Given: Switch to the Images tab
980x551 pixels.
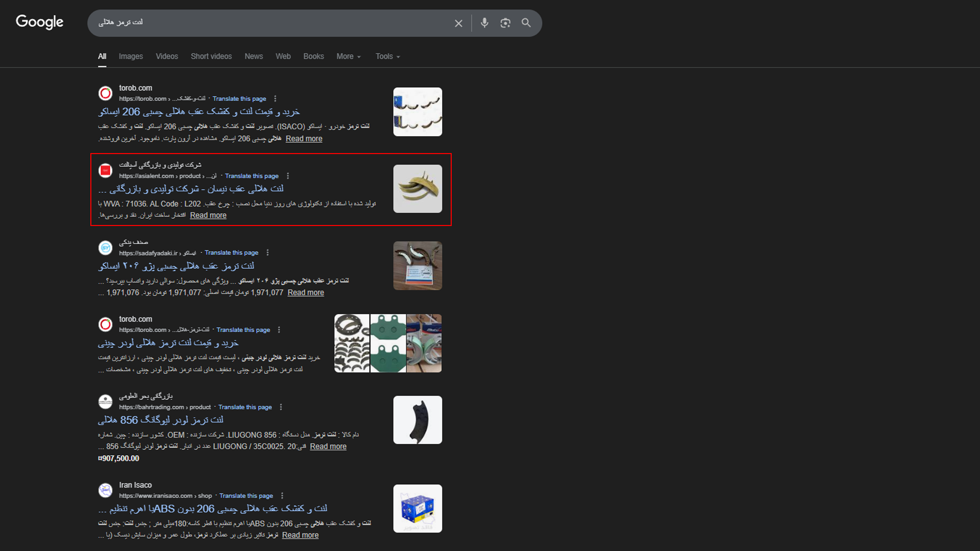Looking at the screenshot, I should click(x=131, y=56).
